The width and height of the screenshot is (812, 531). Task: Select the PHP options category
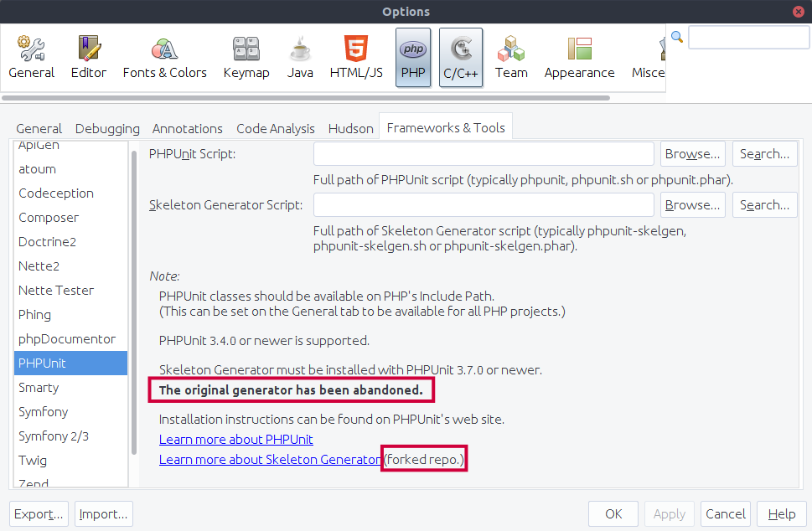coord(413,58)
